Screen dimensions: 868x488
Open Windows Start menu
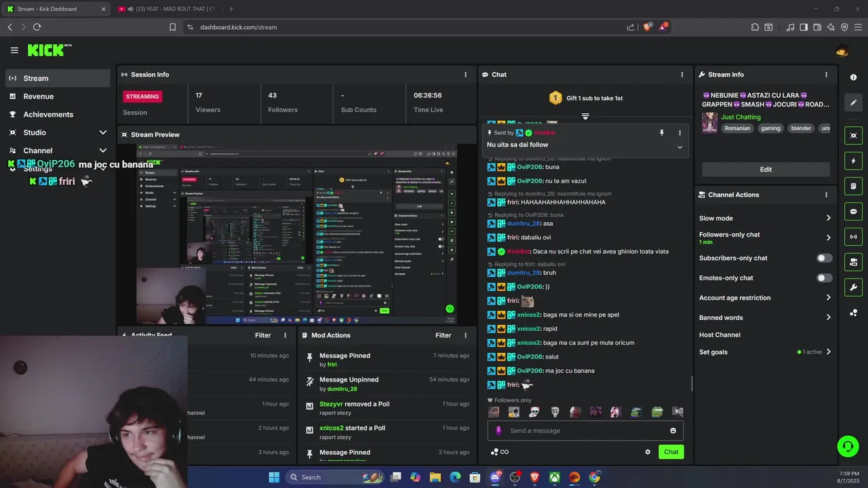(274, 477)
